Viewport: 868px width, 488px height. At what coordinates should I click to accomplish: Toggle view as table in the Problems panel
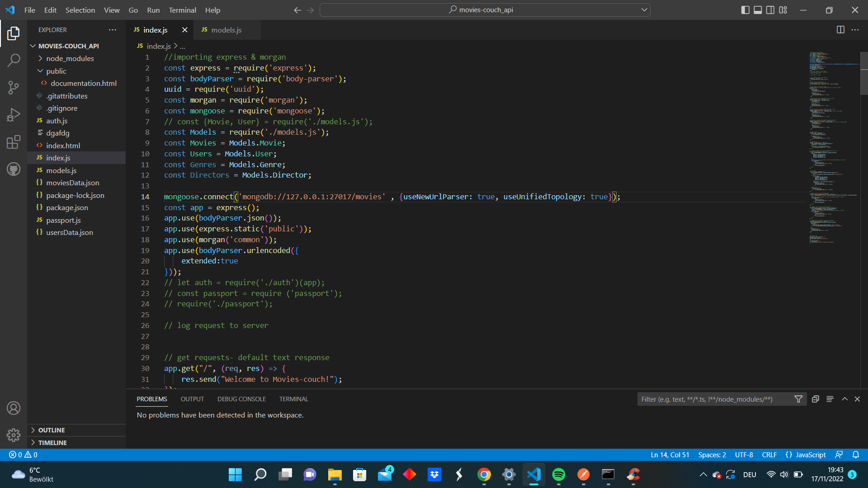coord(830,399)
